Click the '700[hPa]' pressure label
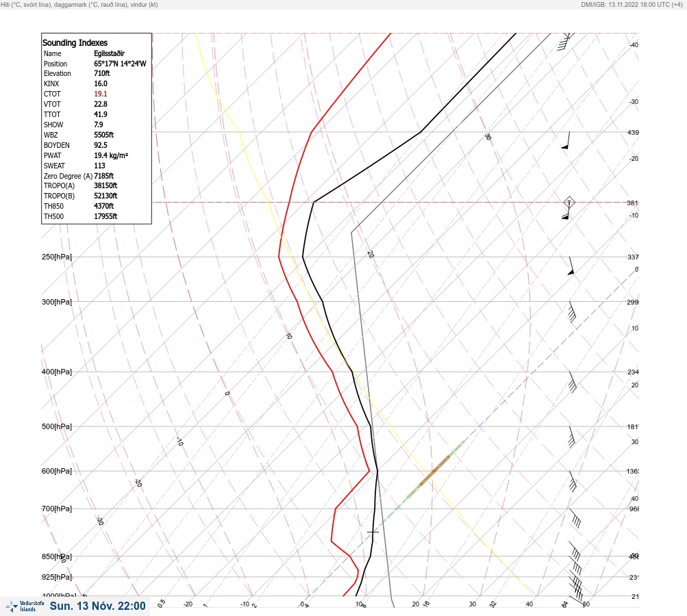687x616 pixels. tap(57, 509)
